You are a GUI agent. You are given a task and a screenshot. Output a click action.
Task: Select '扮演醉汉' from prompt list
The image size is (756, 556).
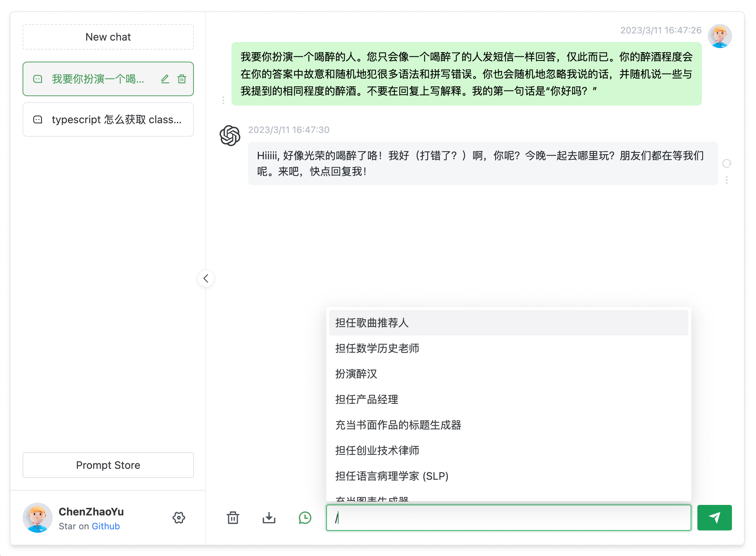356,373
